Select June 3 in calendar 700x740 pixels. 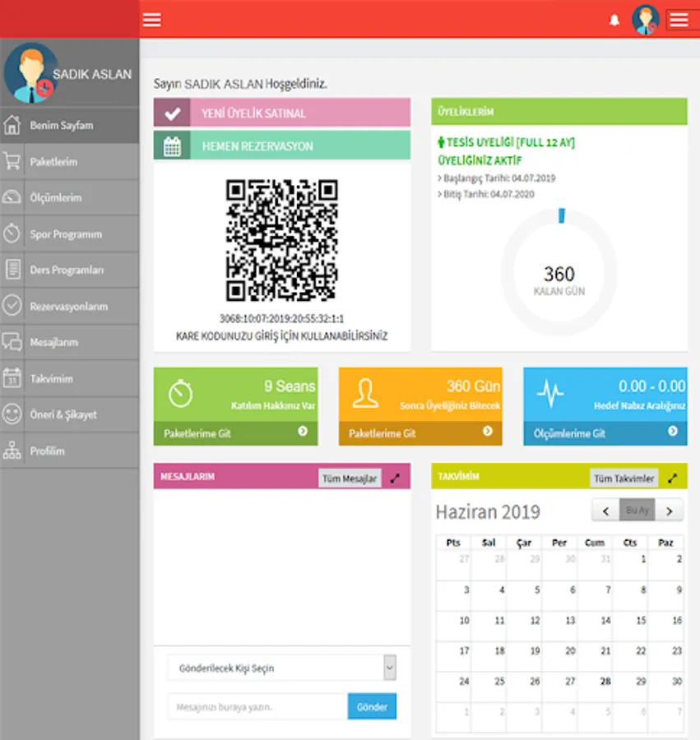(453, 595)
